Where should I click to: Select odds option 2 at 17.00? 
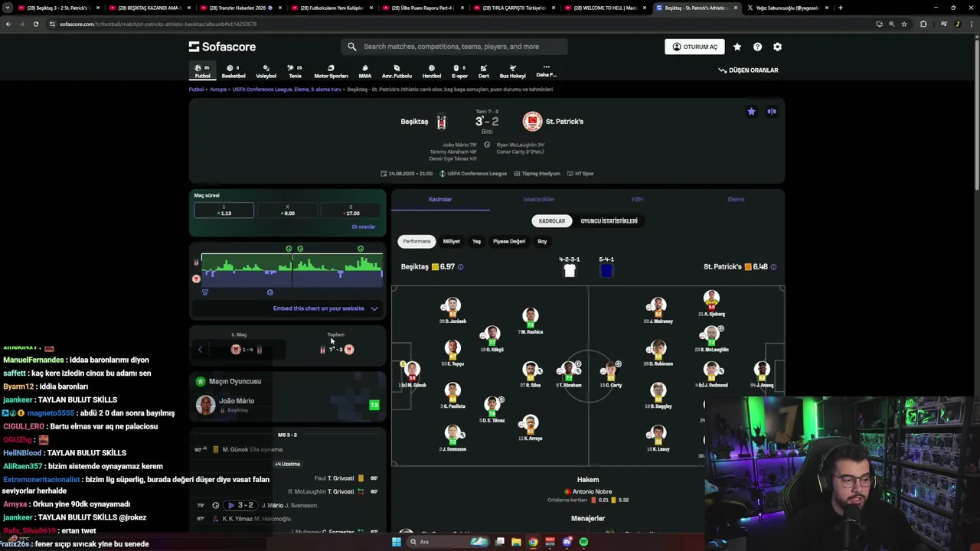pos(351,210)
